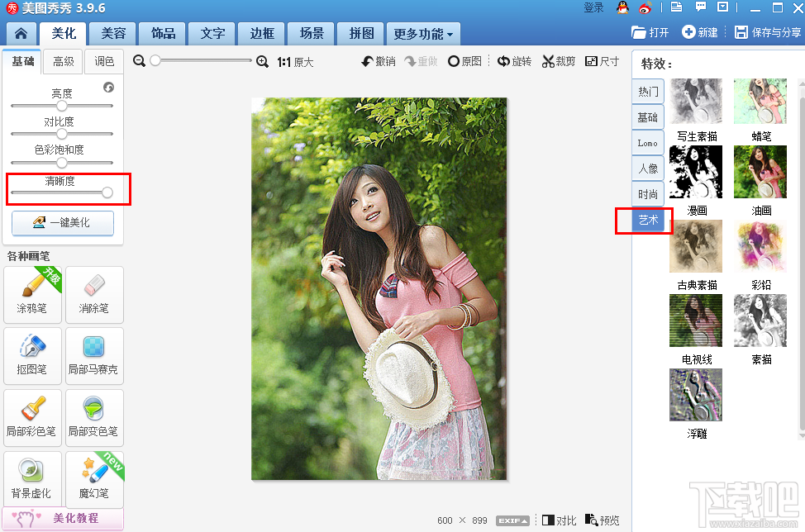The width and height of the screenshot is (805, 532).
Task: Select the Lomo effects category
Action: (x=648, y=143)
